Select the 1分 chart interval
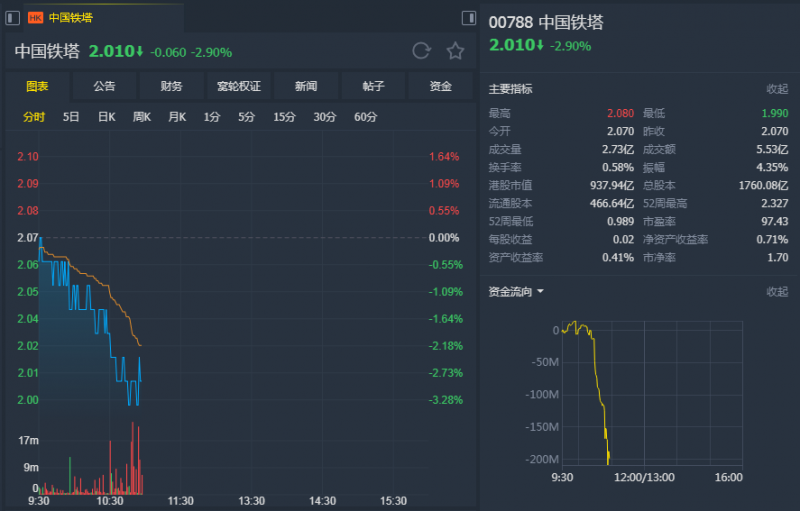800x511 pixels. click(212, 117)
